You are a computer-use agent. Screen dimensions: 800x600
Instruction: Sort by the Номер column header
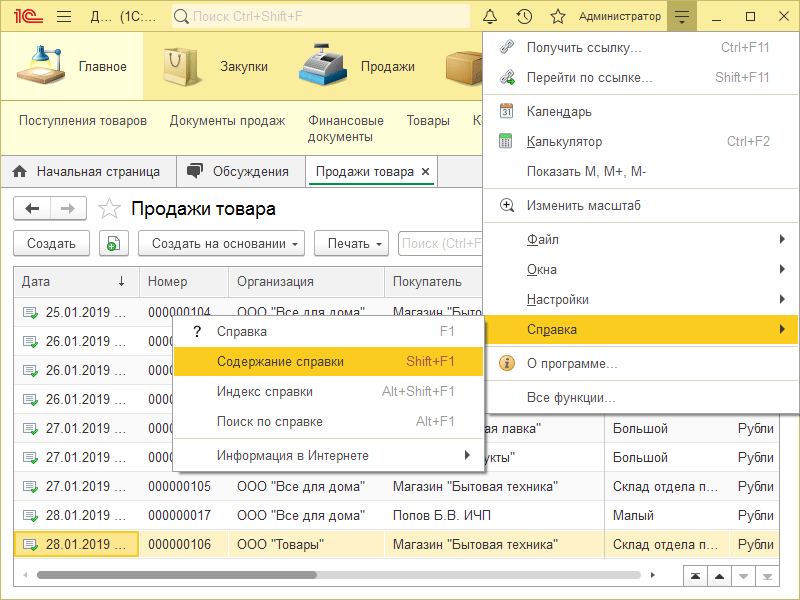tap(184, 282)
